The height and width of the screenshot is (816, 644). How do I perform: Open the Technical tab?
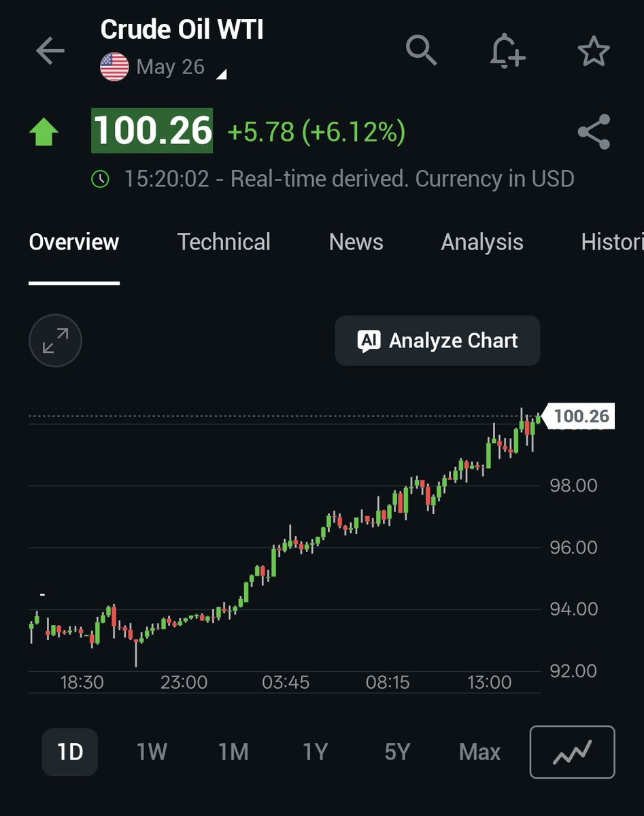224,242
